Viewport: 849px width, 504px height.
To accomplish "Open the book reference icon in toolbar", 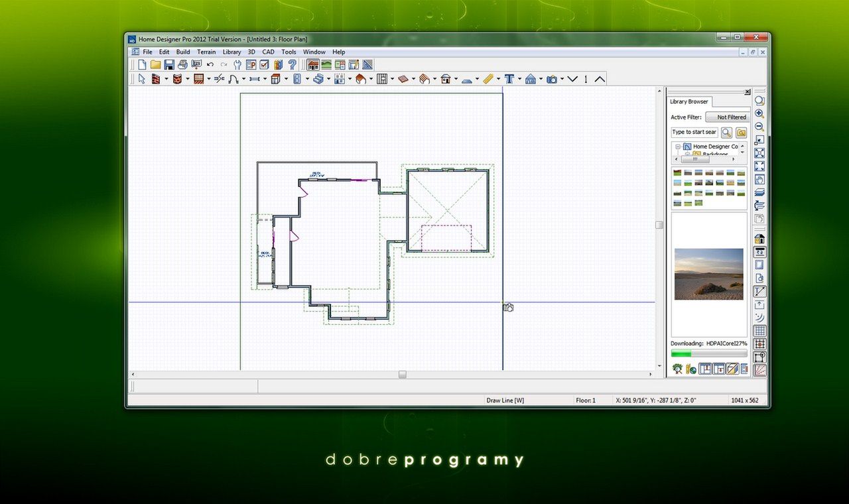I will point(278,64).
